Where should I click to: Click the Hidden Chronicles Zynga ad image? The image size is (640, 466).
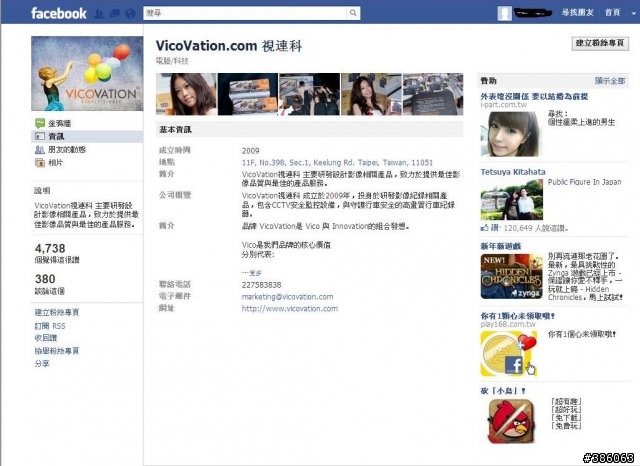pyautogui.click(x=512, y=277)
